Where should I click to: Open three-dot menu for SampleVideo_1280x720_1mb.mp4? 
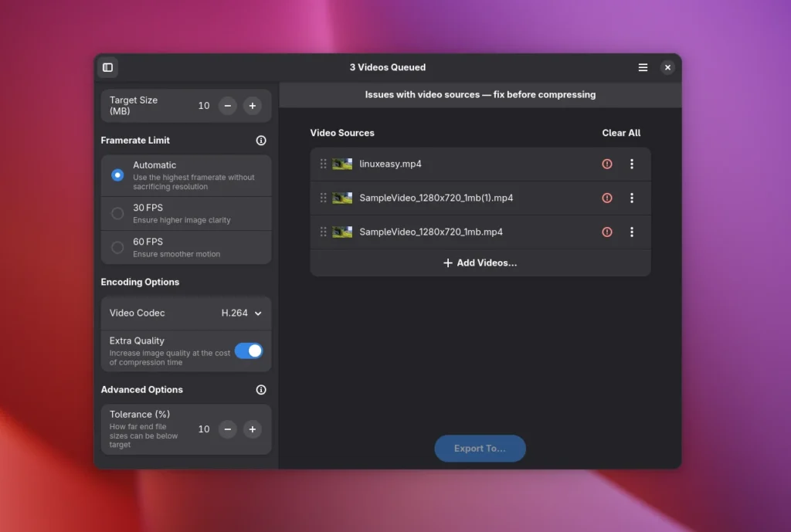click(632, 232)
